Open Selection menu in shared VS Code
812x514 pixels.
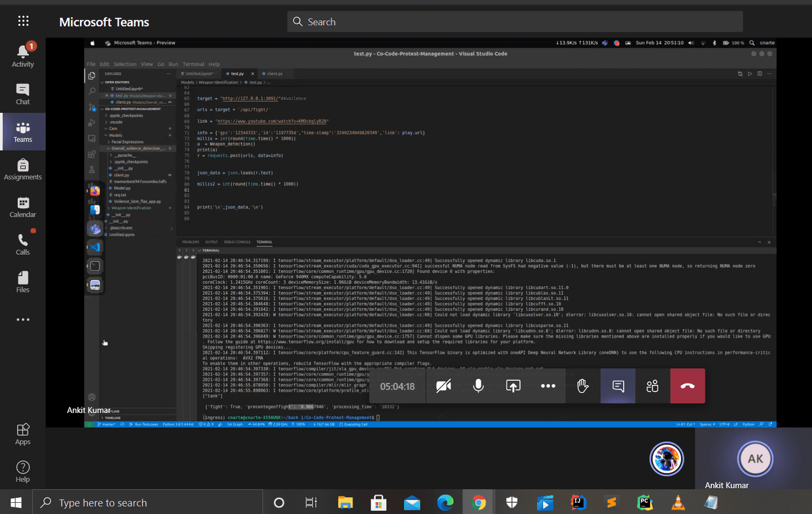point(125,64)
